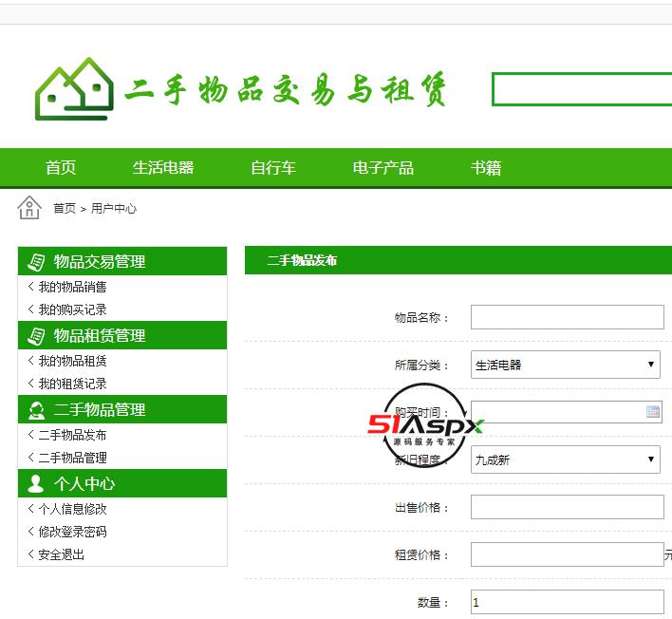Open 个人信息修改 in sidebar
This screenshot has height=619, width=672.
point(72,509)
